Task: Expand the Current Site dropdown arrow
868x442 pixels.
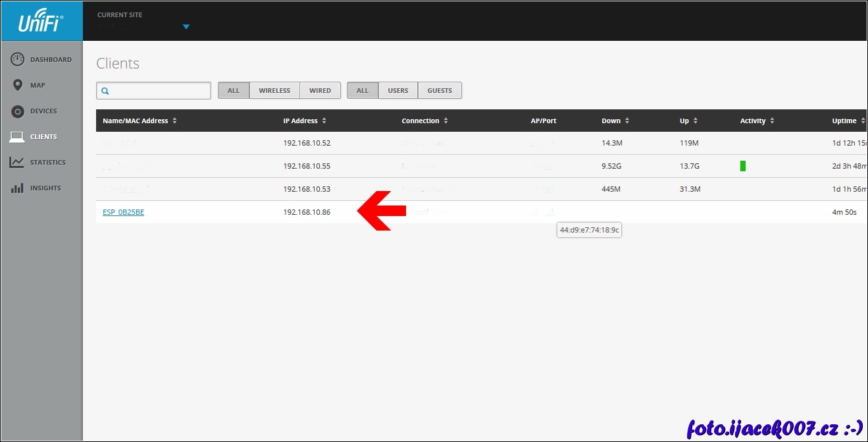Action: click(186, 27)
